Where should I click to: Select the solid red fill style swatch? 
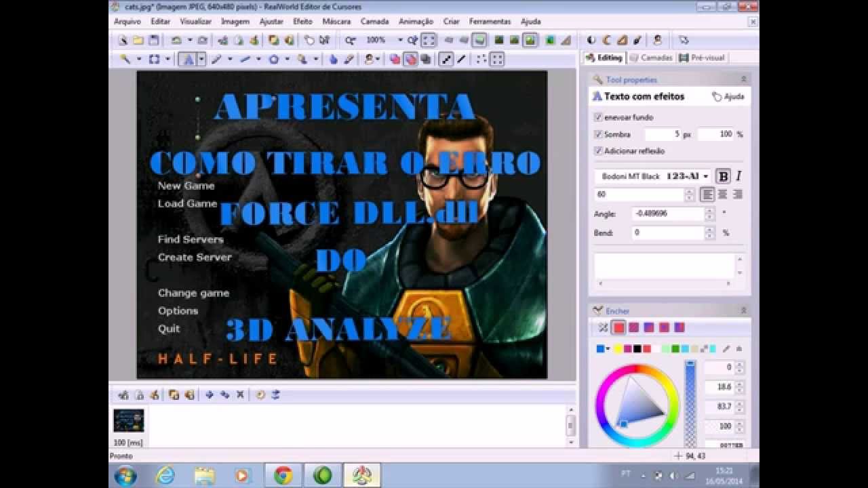point(618,328)
